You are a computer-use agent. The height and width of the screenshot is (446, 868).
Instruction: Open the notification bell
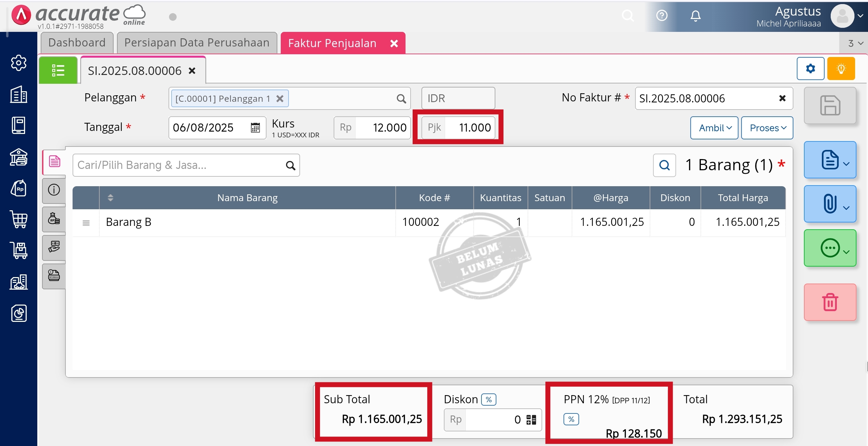(x=695, y=16)
